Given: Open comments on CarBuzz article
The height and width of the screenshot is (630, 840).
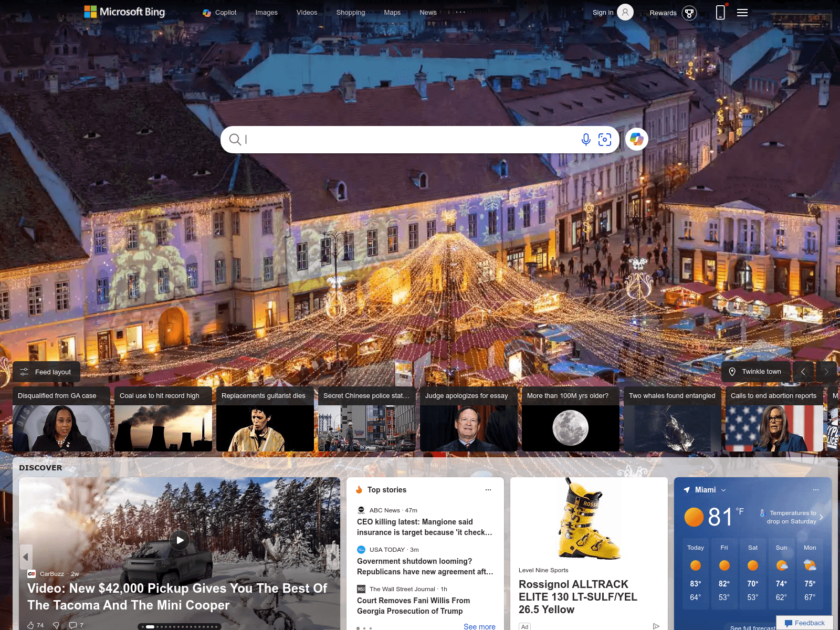Looking at the screenshot, I should coord(76,625).
